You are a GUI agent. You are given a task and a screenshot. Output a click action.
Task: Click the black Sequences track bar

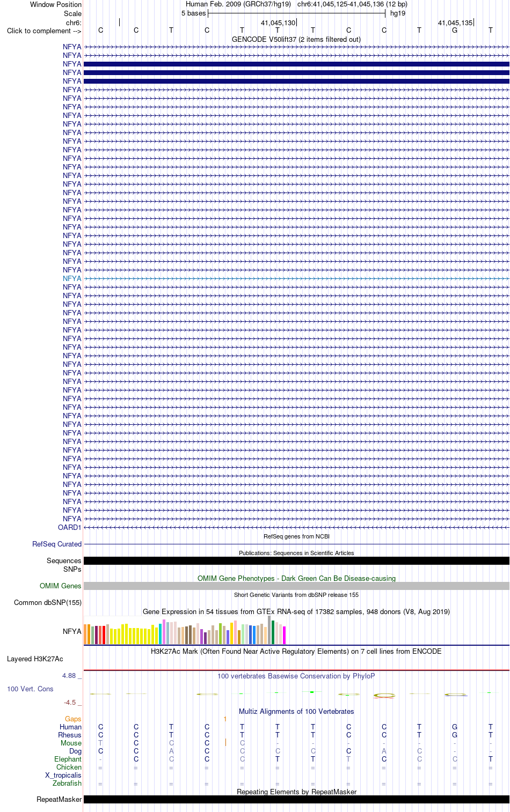(296, 560)
